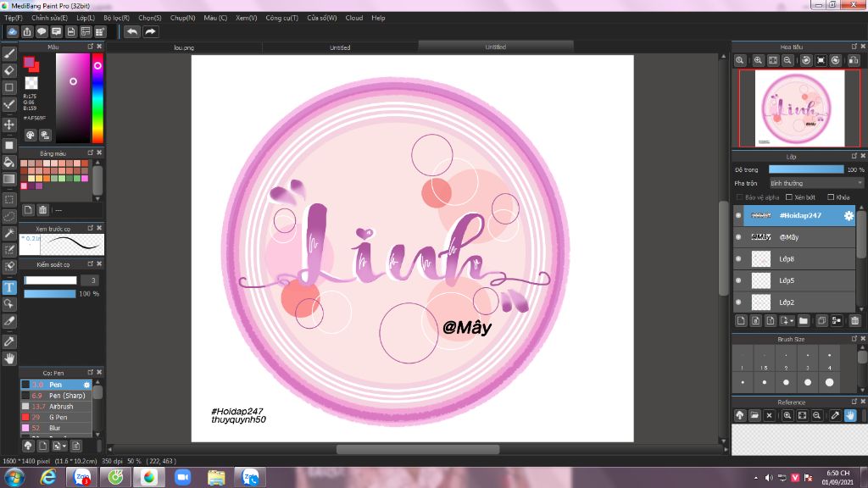Viewport: 868px width, 488px height.
Task: Click the Redo arrow in toolbar
Action: [x=150, y=31]
